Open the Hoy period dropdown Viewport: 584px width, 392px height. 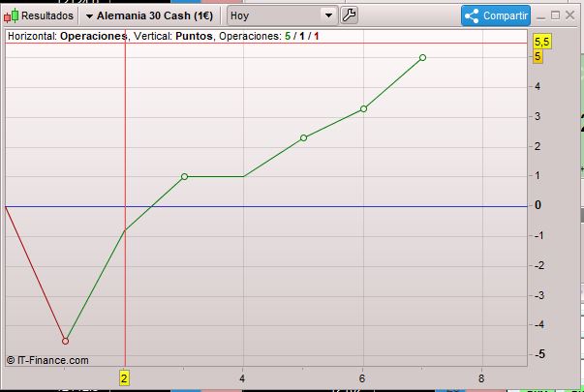283,15
